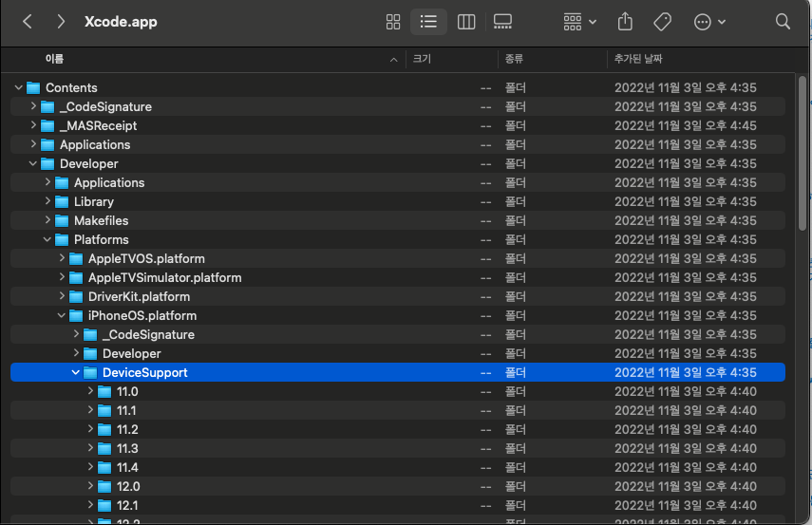Sort by the 추가된 날짜 column header

[x=638, y=59]
